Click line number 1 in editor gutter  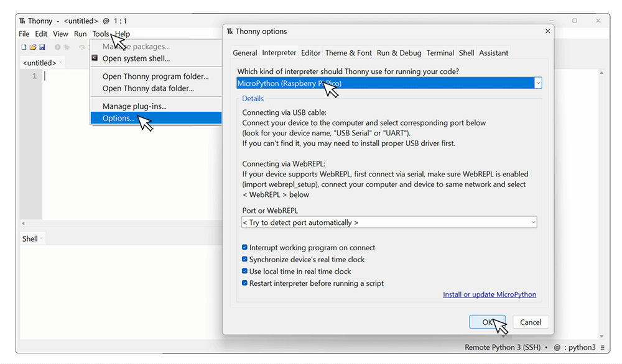coord(34,76)
